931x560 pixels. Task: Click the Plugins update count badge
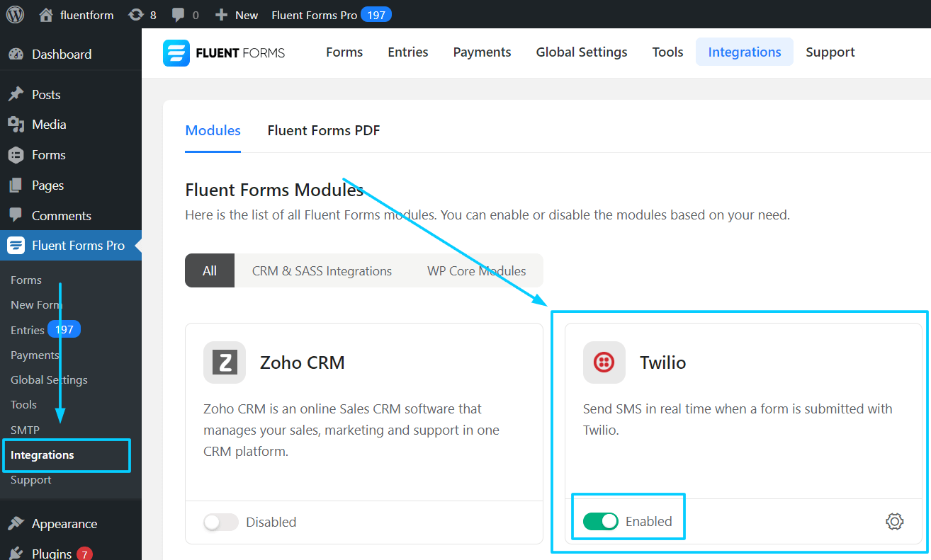tap(84, 553)
